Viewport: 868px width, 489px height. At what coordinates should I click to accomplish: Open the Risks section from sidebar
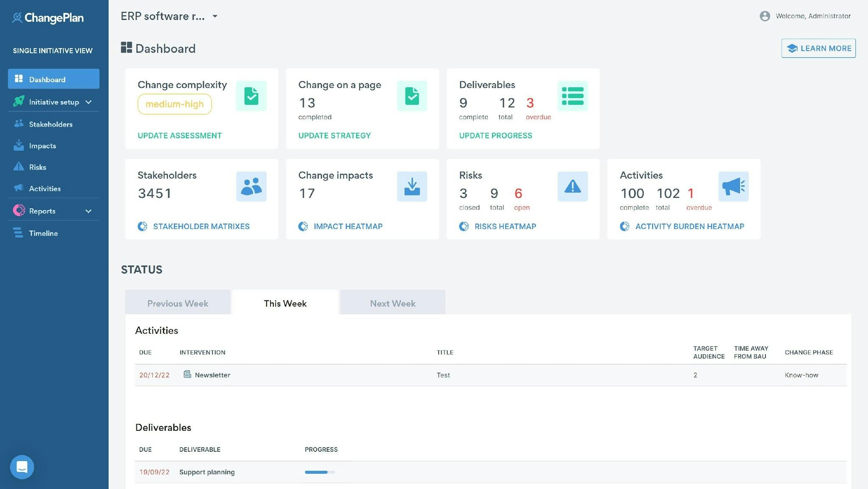[38, 167]
